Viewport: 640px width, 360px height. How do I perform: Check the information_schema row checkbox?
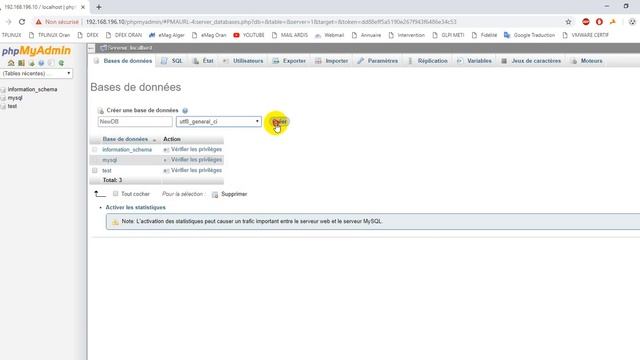(x=95, y=150)
